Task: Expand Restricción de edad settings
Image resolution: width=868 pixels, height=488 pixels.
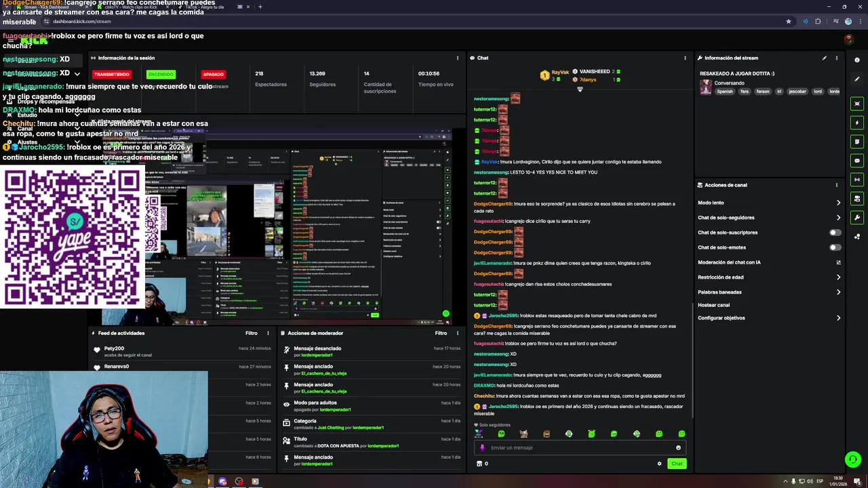Action: coord(838,277)
